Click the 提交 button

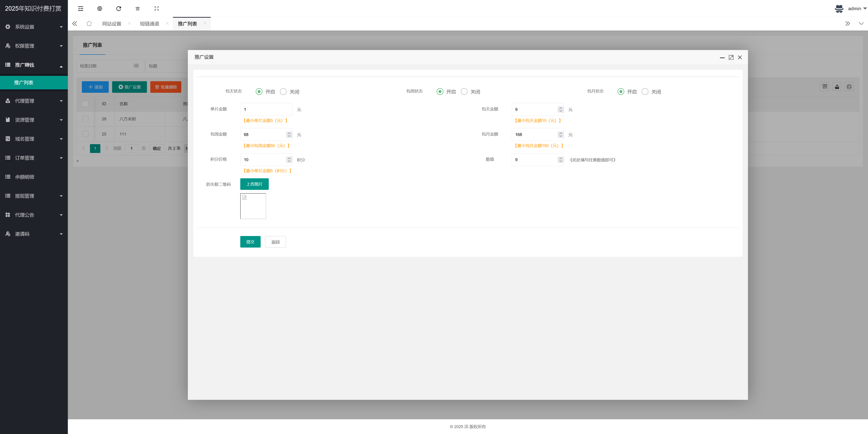click(250, 242)
